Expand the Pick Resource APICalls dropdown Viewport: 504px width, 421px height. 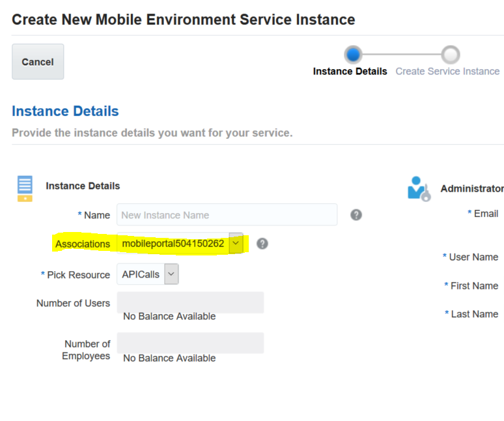(x=171, y=274)
